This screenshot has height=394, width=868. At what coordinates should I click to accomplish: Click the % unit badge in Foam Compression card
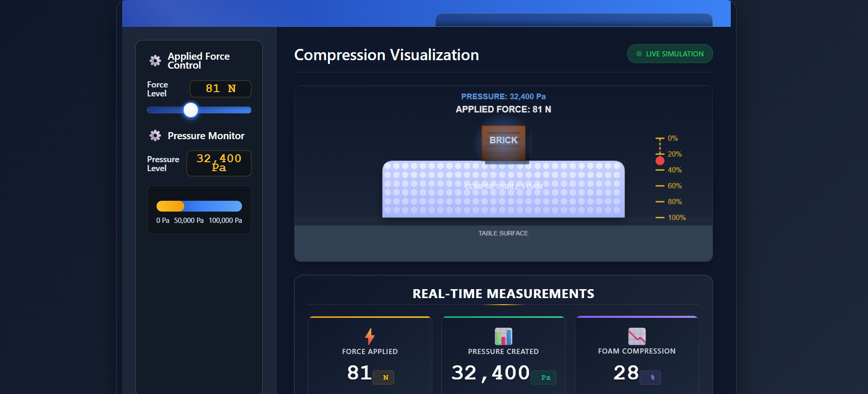[650, 378]
